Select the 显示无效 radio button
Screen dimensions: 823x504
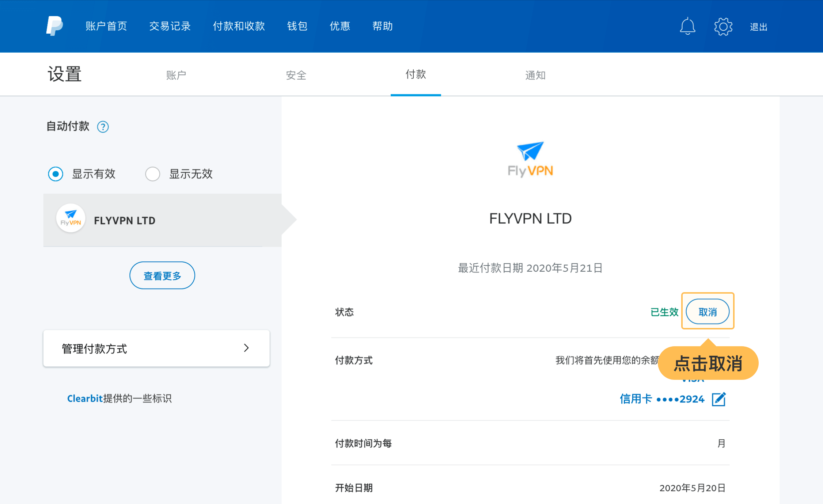pos(153,174)
